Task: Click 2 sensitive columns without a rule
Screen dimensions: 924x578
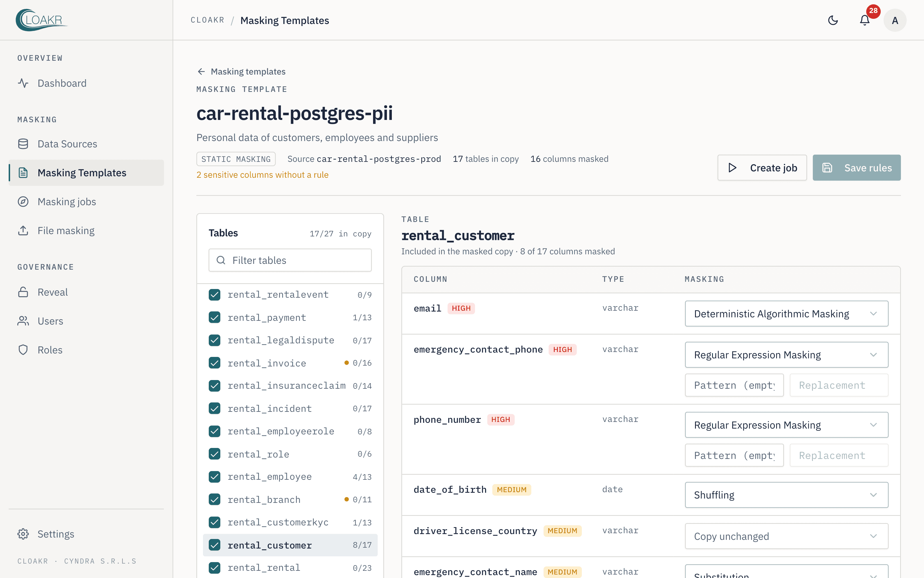Action: coord(262,175)
